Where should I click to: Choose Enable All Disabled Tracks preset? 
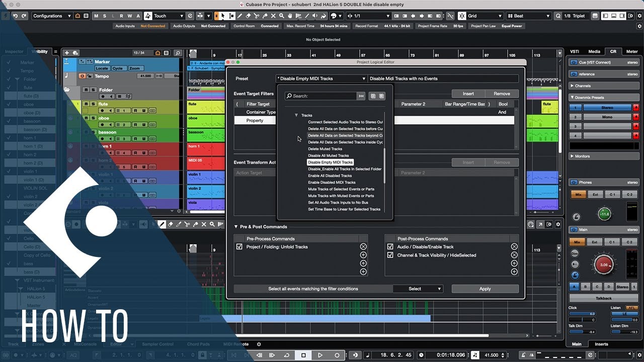[330, 175]
